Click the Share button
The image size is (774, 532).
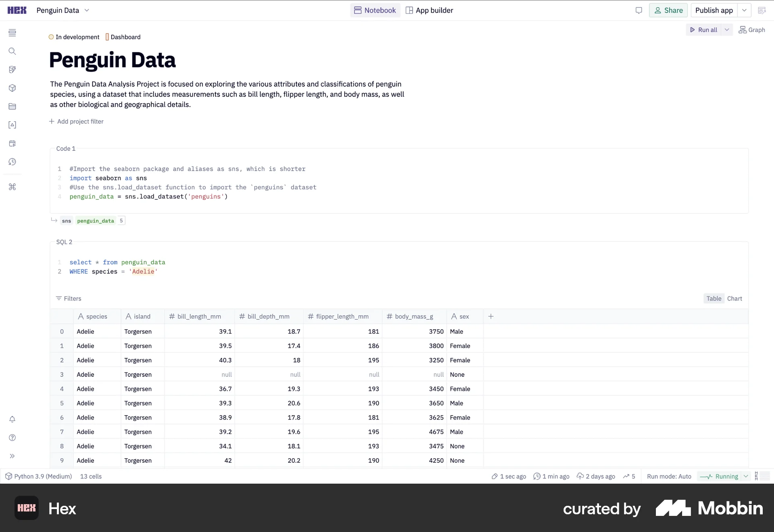(668, 10)
